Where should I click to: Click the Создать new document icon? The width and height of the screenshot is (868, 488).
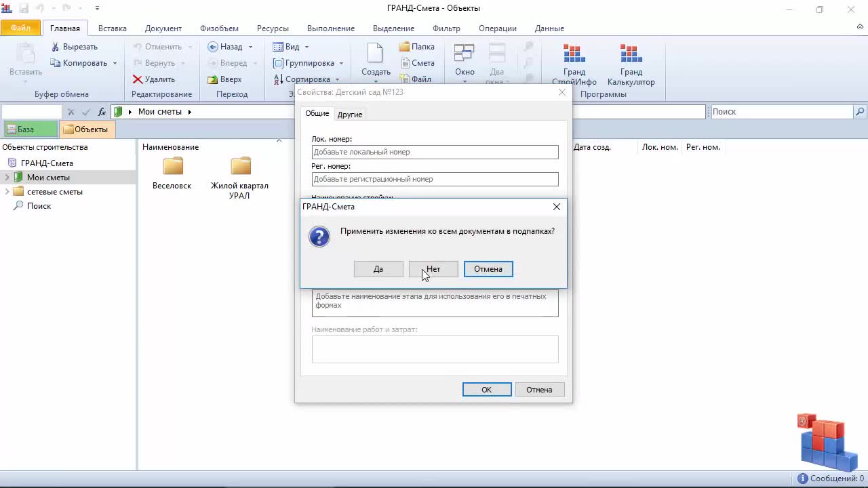coord(375,54)
